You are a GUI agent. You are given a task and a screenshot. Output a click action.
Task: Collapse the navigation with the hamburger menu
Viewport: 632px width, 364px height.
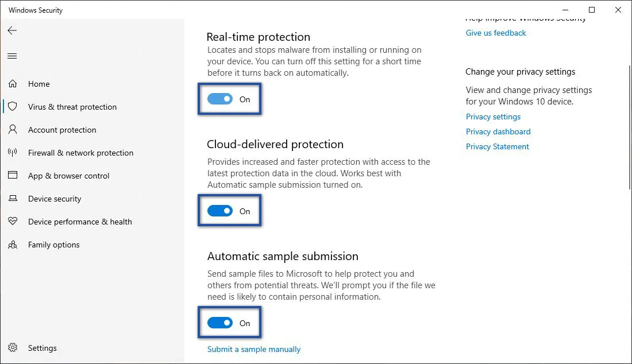(x=12, y=56)
